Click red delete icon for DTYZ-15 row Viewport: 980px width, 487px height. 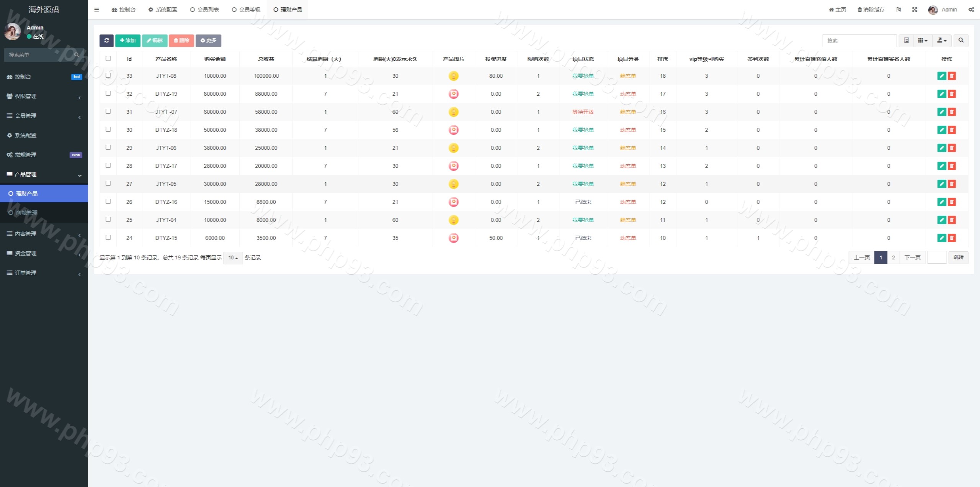point(952,238)
